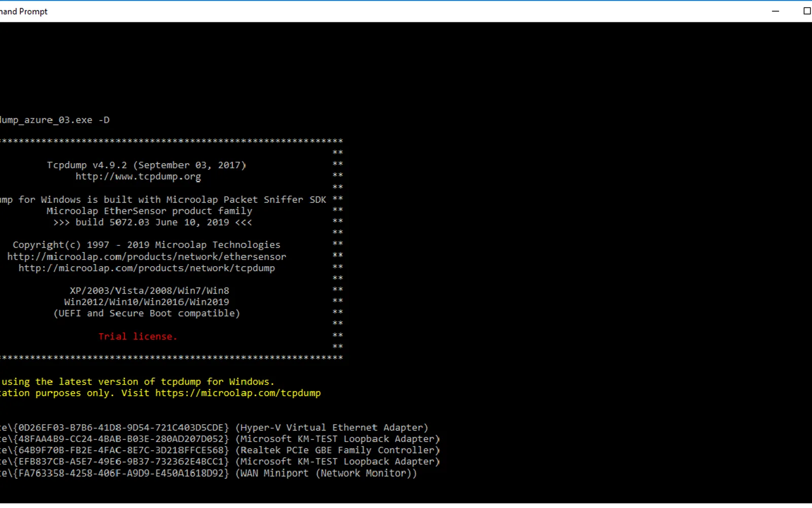Screen dimensions: 812x508
Task: Click '(UEFI and Secure Boot compatible)' text
Action: 147,313
